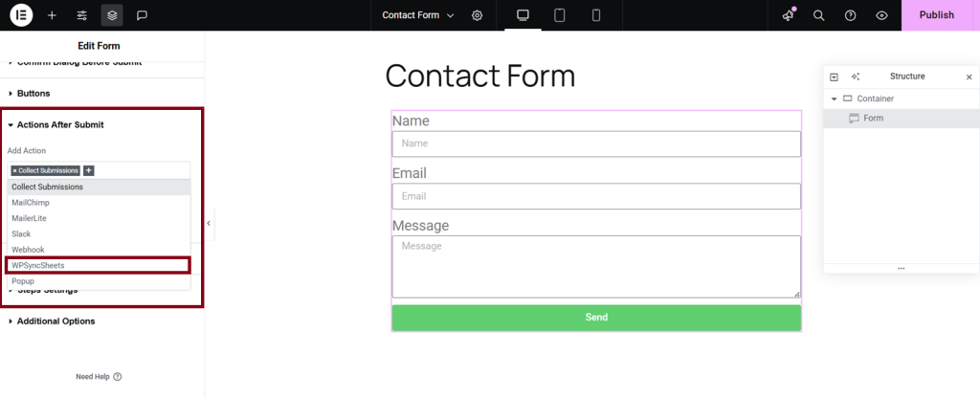
Task: Collapse the Actions After Submit section
Action: pyautogui.click(x=60, y=124)
